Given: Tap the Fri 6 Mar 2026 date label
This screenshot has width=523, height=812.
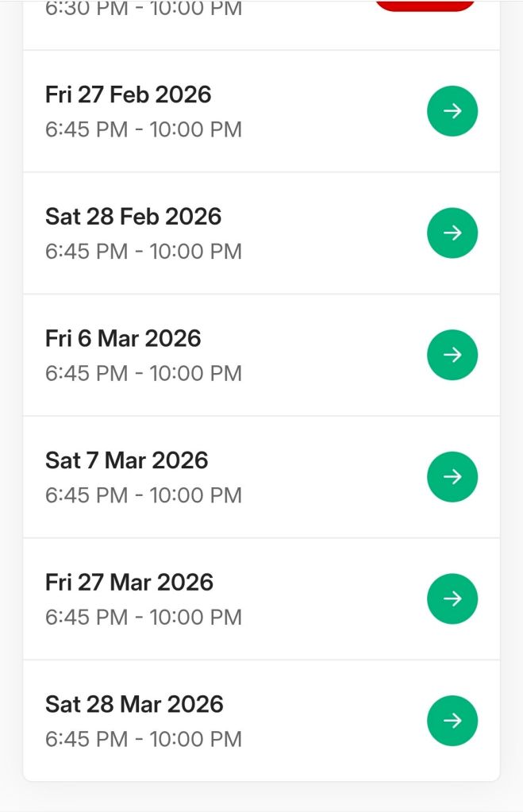Looking at the screenshot, I should point(123,338).
